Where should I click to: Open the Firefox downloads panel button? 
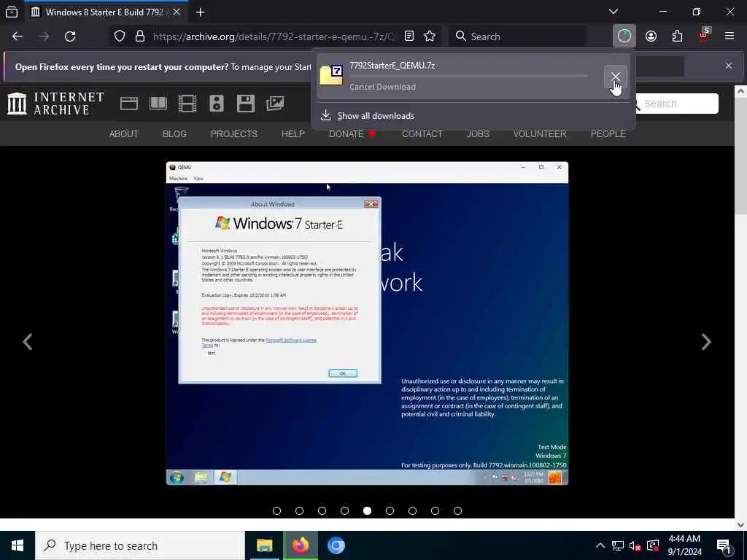click(624, 36)
